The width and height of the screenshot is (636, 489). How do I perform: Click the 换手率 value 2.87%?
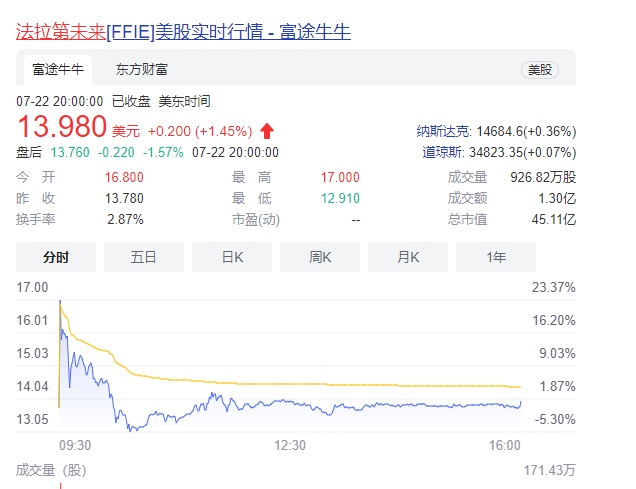[125, 219]
